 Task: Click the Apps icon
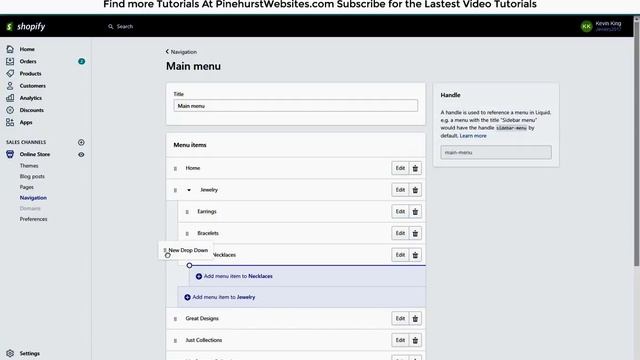[x=10, y=122]
